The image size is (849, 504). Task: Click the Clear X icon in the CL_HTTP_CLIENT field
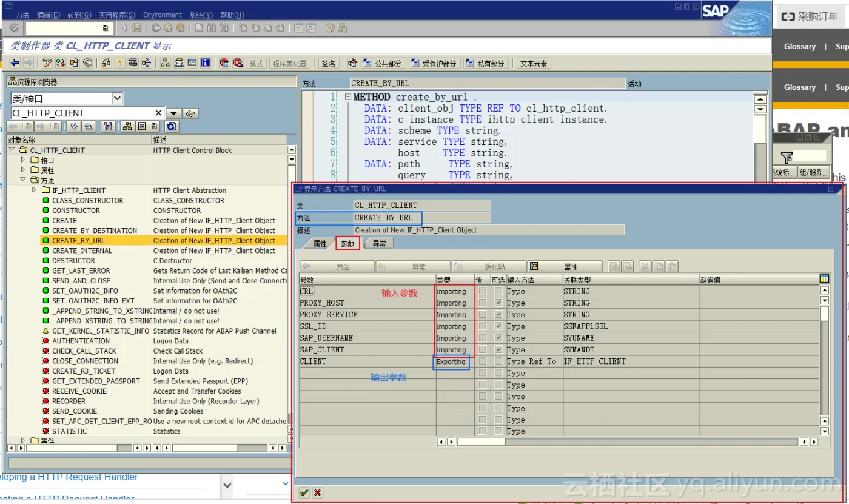coord(158,113)
